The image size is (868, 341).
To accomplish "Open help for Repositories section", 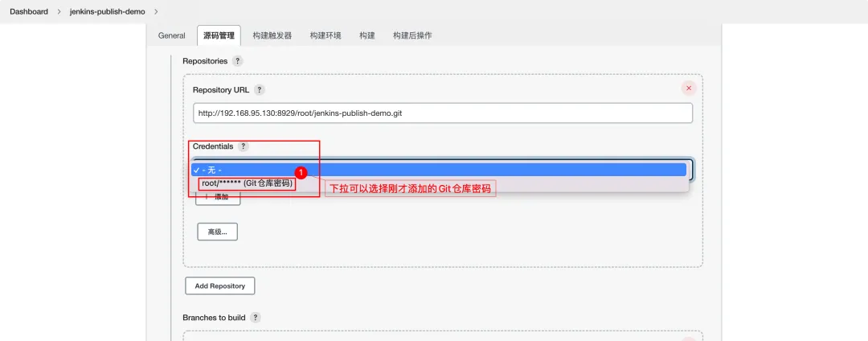I will (x=237, y=61).
